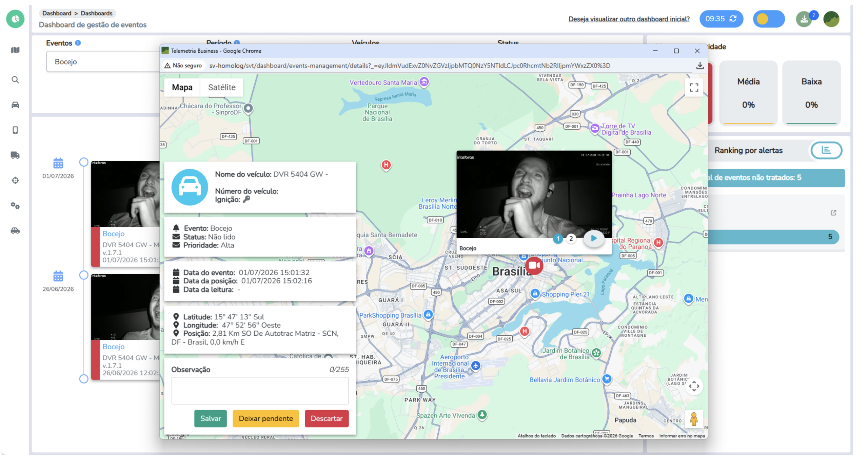Click Bocejo title link of 26/06/2026 card
This screenshot has height=469, width=868.
(113, 346)
